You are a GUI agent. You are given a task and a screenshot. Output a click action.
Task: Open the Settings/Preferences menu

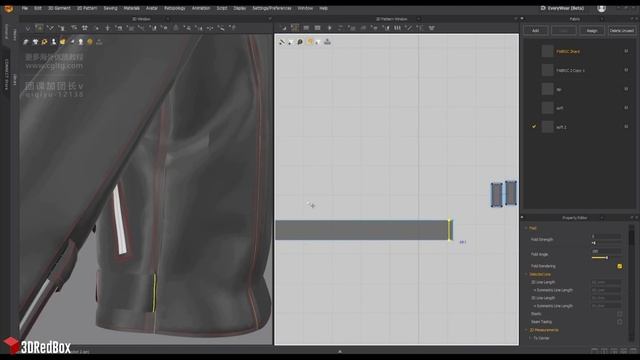pyautogui.click(x=272, y=8)
